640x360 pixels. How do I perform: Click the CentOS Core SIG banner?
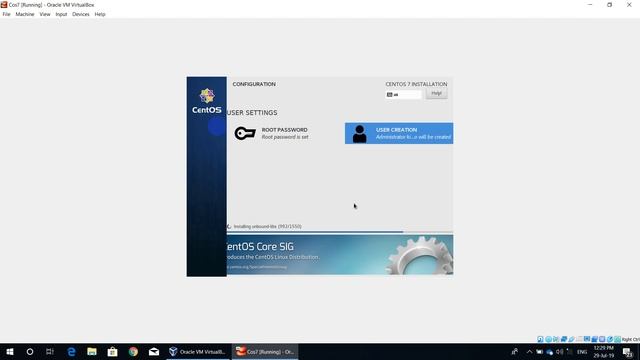tap(340, 255)
